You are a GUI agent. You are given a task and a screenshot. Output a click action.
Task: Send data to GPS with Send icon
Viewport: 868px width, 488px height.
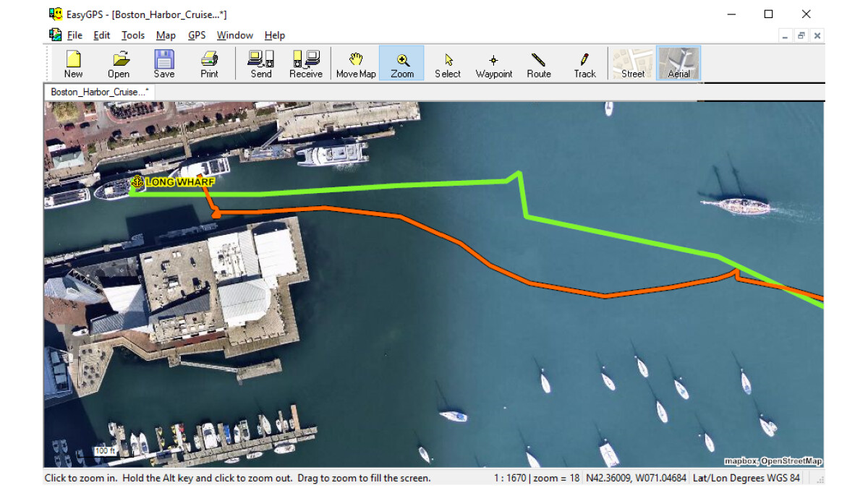click(261, 64)
